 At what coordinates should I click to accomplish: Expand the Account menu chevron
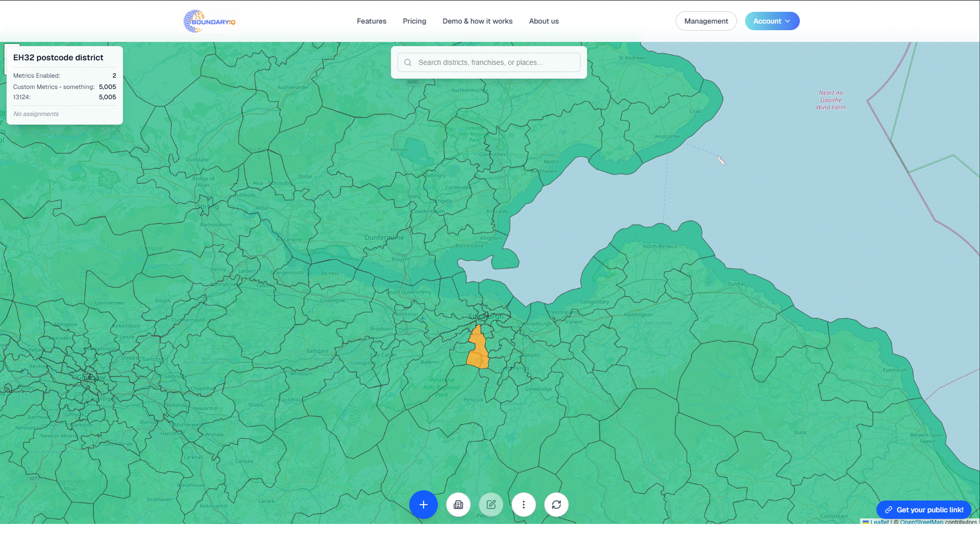click(787, 21)
